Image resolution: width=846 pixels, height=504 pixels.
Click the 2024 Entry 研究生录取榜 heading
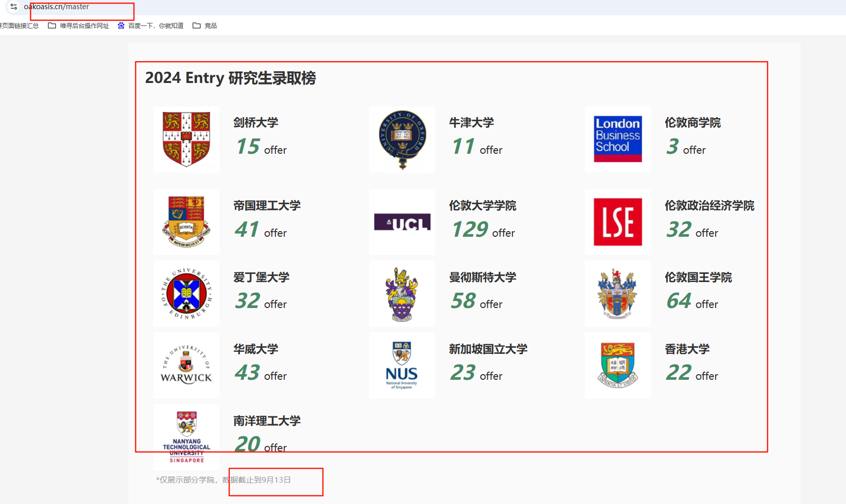[x=230, y=78]
